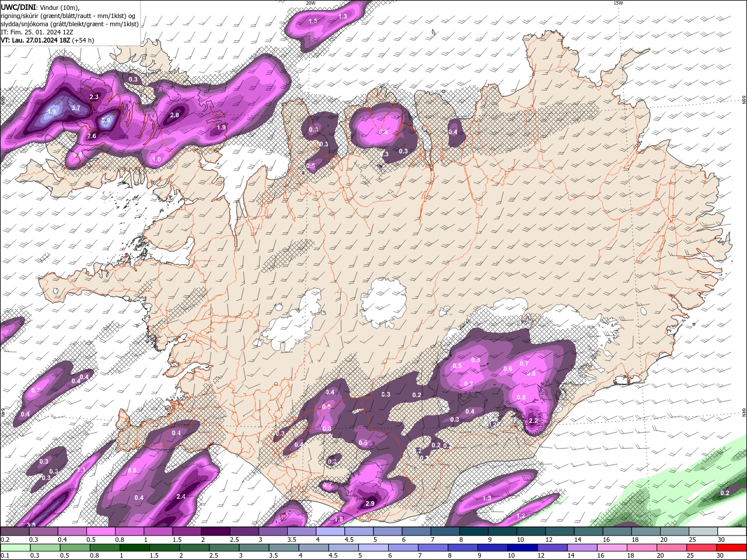Click the 2.9 value on the south coast
The width and height of the screenshot is (747, 560).
pyautogui.click(x=369, y=503)
